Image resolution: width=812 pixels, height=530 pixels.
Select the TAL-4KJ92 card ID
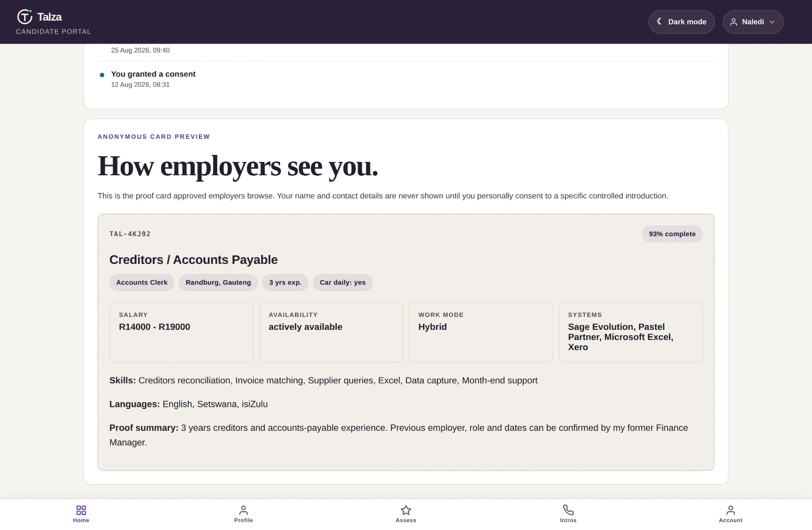click(x=130, y=234)
